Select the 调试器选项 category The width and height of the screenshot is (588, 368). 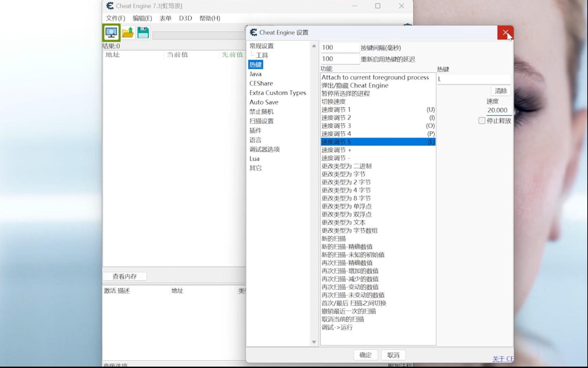[x=264, y=149]
